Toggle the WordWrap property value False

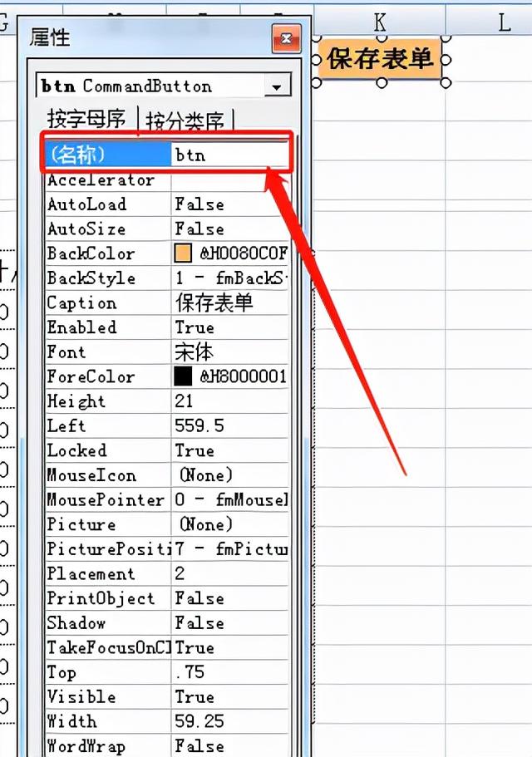pos(229,745)
